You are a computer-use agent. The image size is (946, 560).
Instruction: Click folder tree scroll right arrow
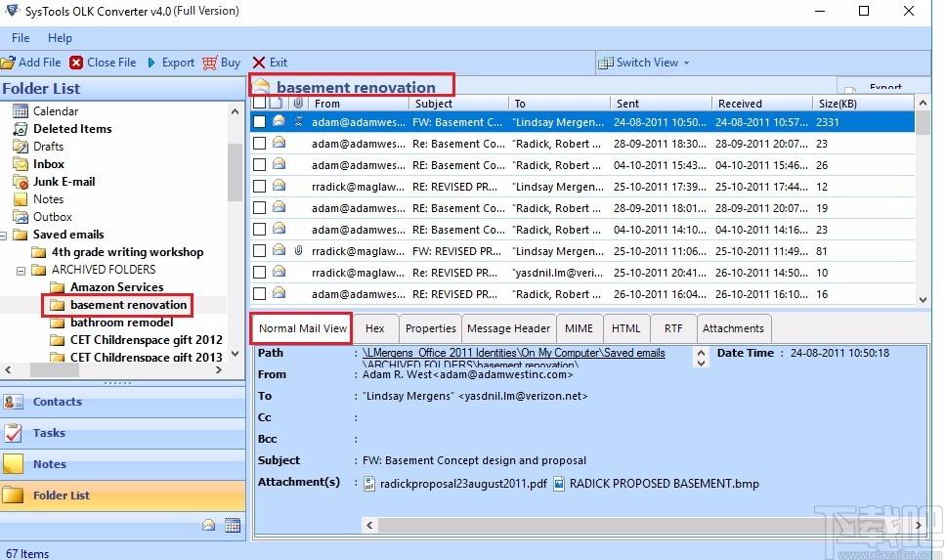[218, 370]
